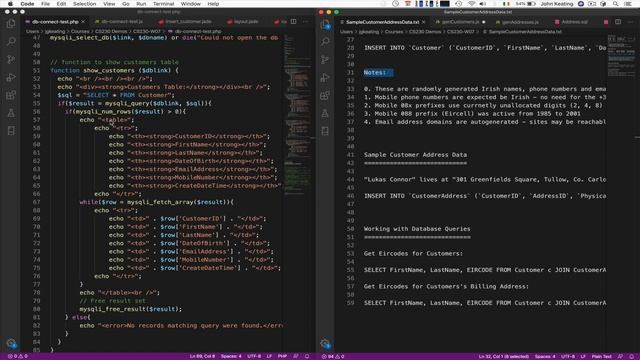Open Search view in left VS Code window
640x360 pixels.
tap(11, 41)
